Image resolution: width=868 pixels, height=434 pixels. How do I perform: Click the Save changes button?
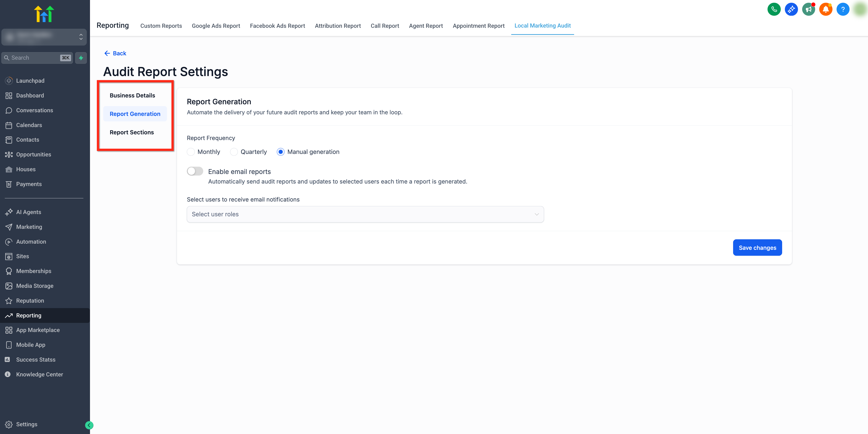(x=757, y=248)
